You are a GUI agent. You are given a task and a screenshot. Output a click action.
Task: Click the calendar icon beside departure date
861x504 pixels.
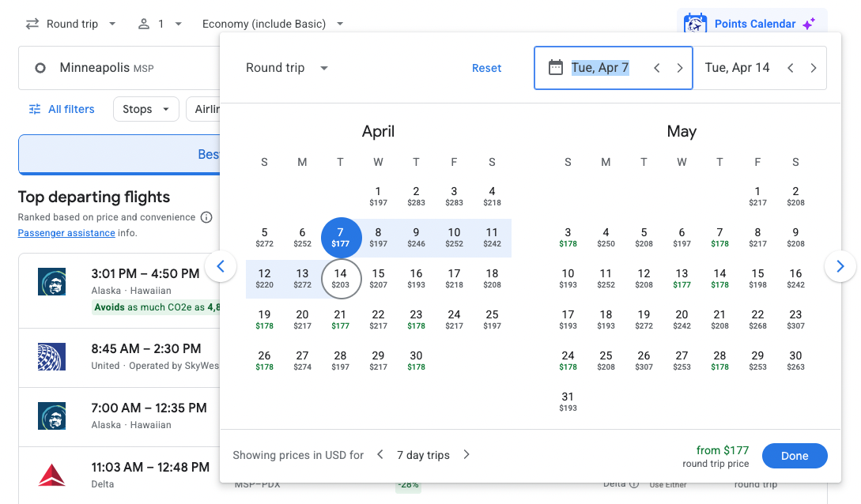[556, 67]
